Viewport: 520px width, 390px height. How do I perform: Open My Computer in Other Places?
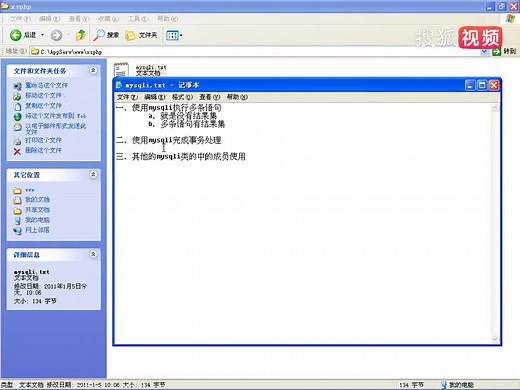pyautogui.click(x=37, y=220)
